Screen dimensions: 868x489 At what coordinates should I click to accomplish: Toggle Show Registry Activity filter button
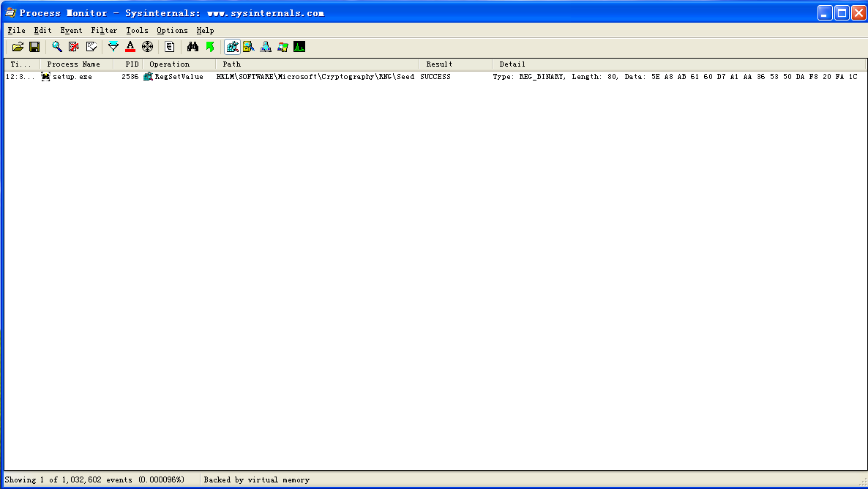tap(233, 47)
